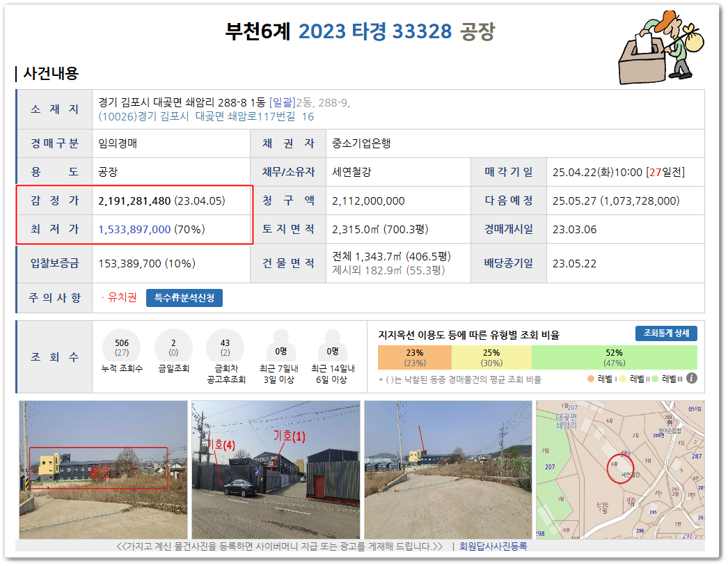This screenshot has height=566, width=728.
Task: Open 조회통계 상세 statistics button
Action: click(666, 333)
